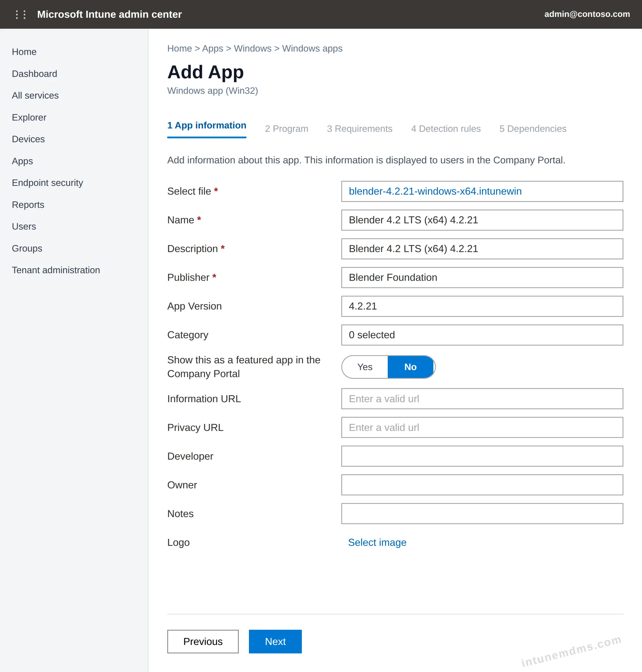The width and height of the screenshot is (642, 672).
Task: Switch to the Requirements tab
Action: [359, 129]
